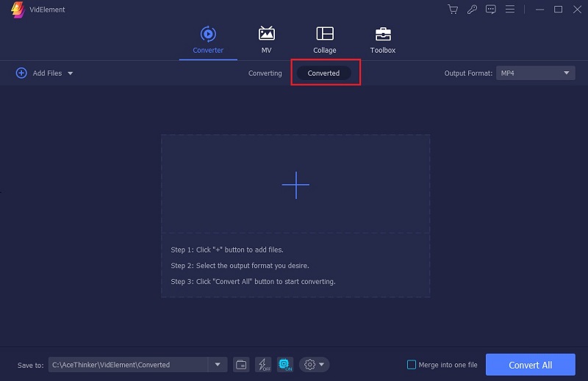
Task: Open the shopping cart icon
Action: [x=453, y=10]
